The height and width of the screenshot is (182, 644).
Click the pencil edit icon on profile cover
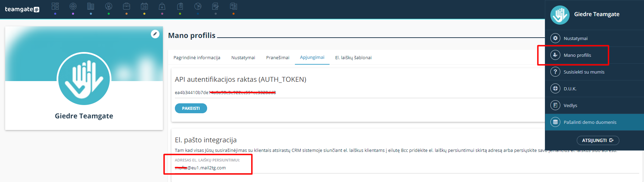tap(155, 34)
